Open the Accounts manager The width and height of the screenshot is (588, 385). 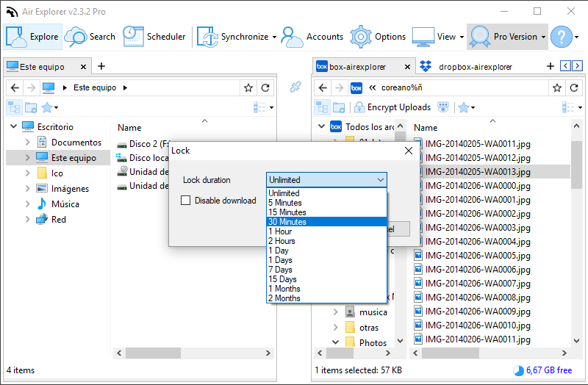coord(312,37)
